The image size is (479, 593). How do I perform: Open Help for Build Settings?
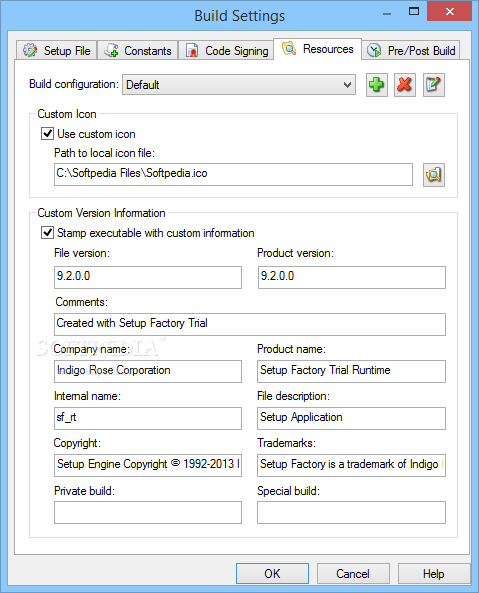(x=434, y=573)
